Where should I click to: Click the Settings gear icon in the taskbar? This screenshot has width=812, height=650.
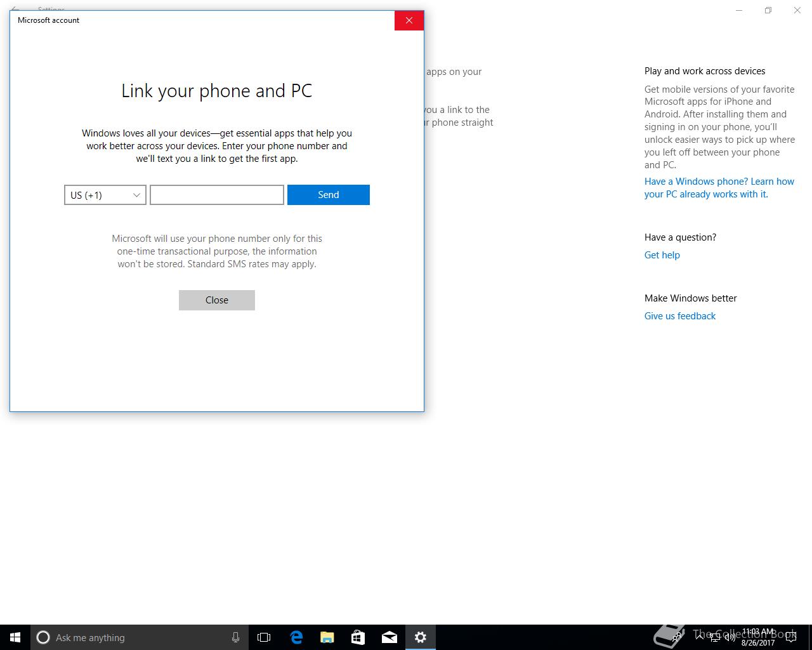point(420,637)
